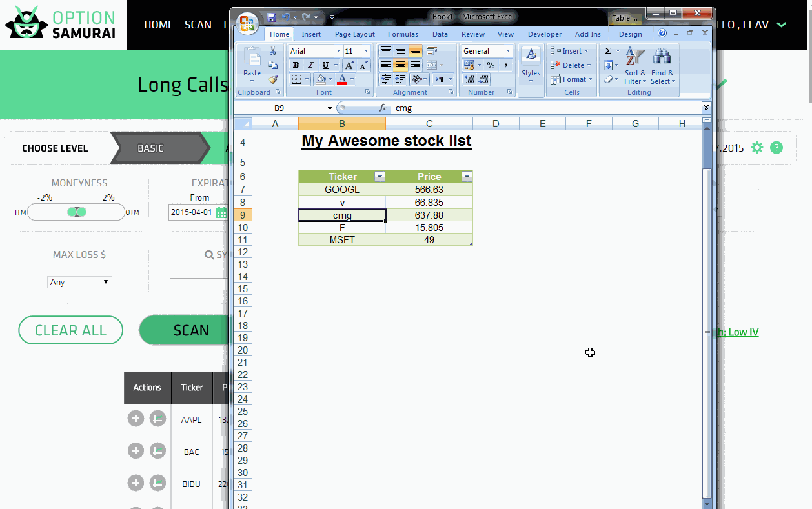The image size is (812, 509).
Task: Click the CLEAR ALL button
Action: 70,330
